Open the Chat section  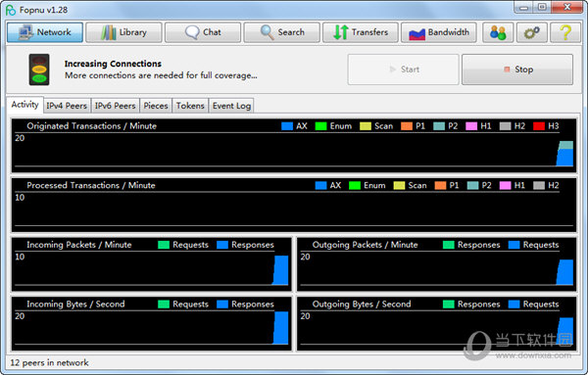[x=203, y=32]
